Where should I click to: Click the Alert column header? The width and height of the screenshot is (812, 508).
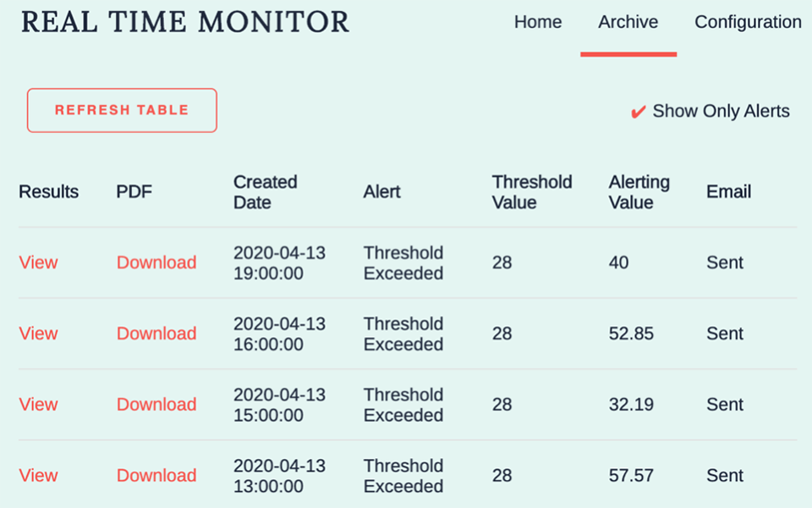click(381, 192)
